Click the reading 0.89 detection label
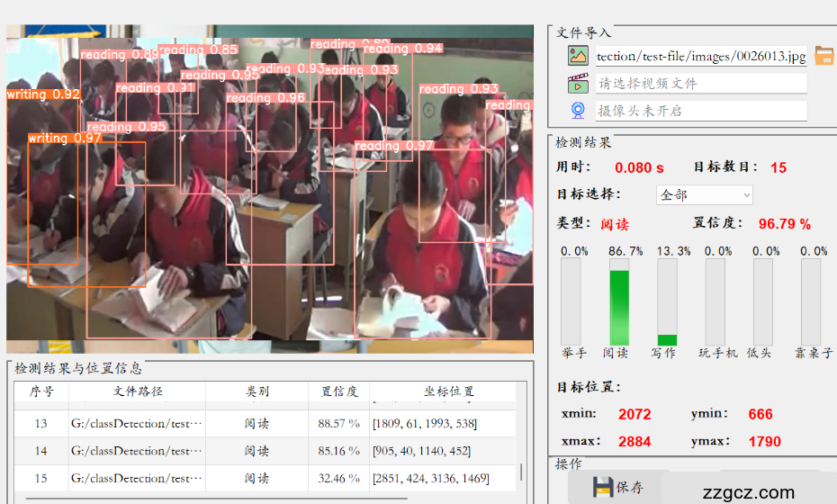The image size is (837, 504). point(120,55)
